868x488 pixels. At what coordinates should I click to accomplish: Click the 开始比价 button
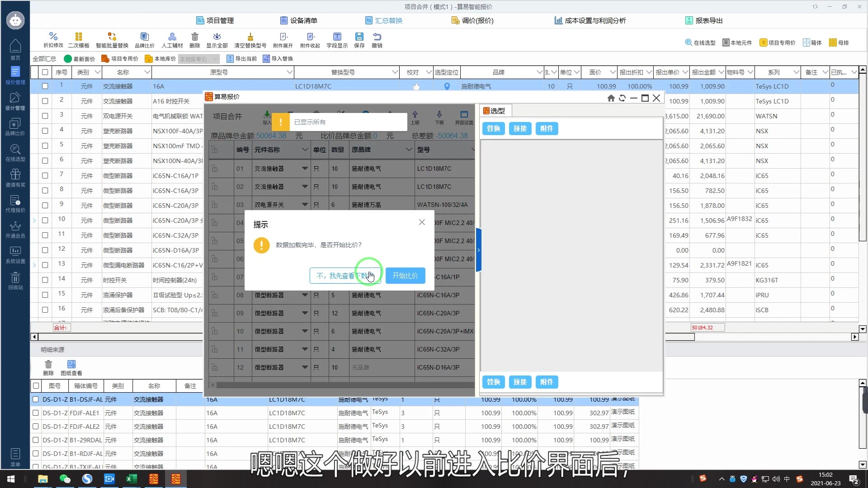[x=405, y=276]
